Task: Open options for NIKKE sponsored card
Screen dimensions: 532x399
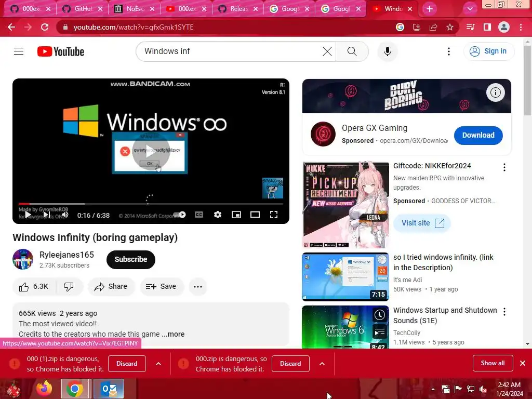Action: click(504, 167)
